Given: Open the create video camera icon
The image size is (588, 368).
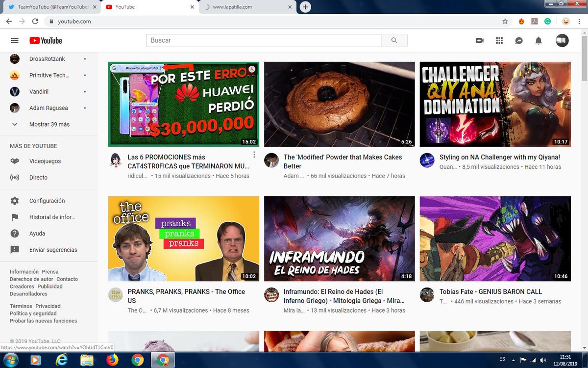Looking at the screenshot, I should [x=480, y=41].
